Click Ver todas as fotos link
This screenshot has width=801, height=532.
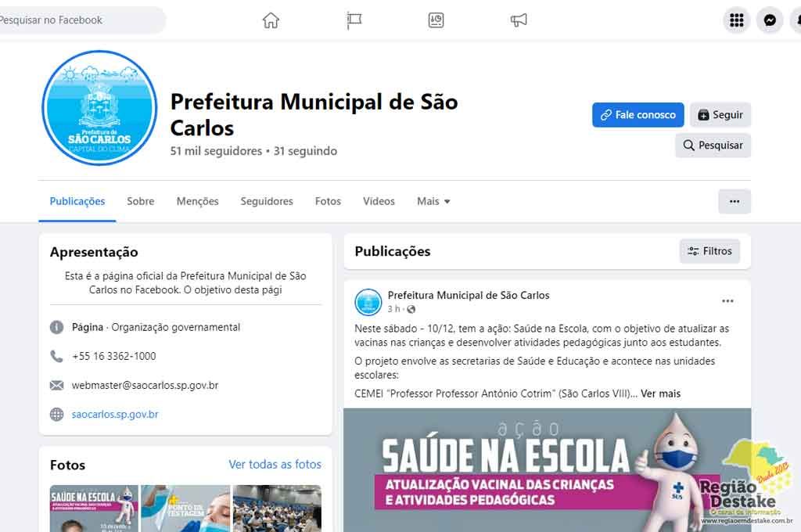click(x=275, y=465)
